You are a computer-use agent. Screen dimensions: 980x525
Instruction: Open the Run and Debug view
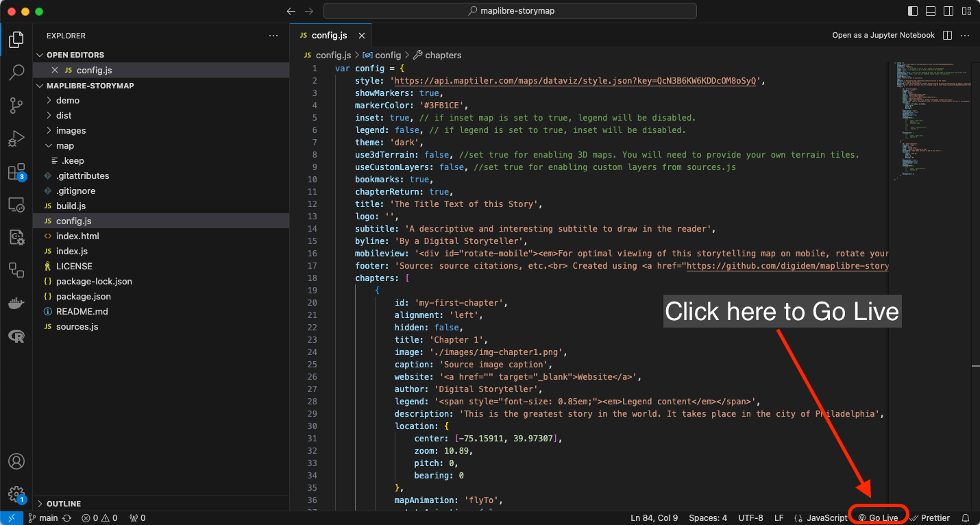[x=16, y=138]
